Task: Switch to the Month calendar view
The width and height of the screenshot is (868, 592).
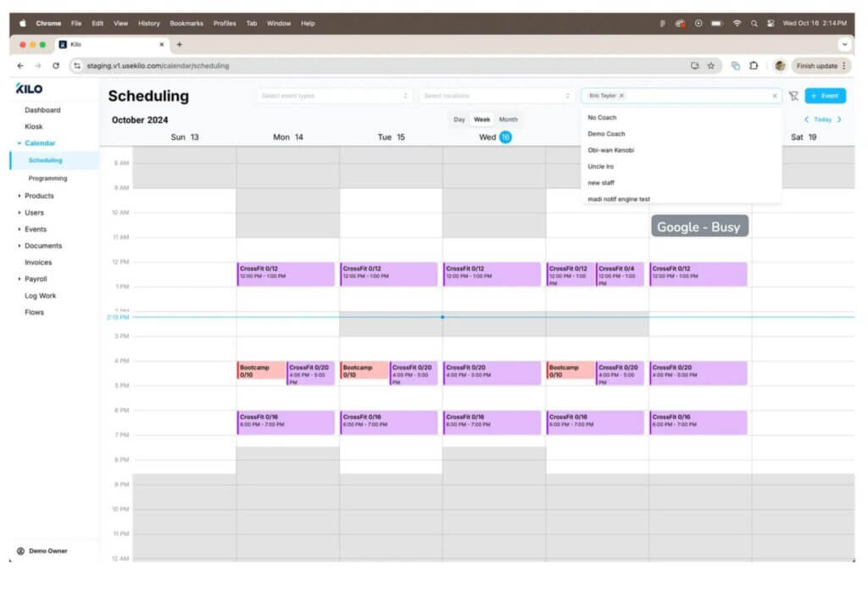Action: 508,120
